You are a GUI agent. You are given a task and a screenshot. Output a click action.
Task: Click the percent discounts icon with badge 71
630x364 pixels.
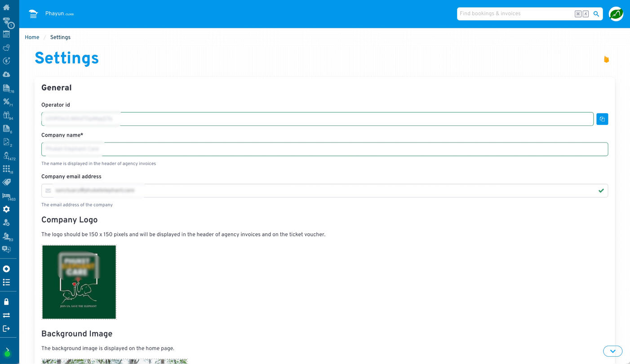pyautogui.click(x=6, y=102)
